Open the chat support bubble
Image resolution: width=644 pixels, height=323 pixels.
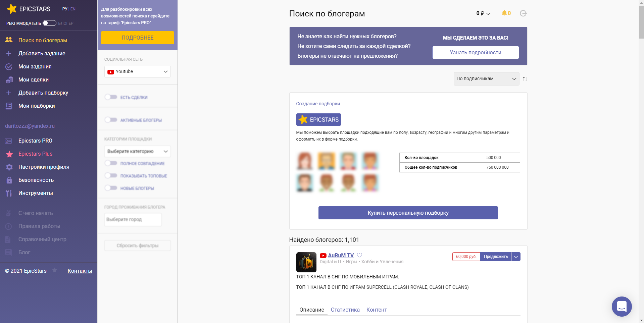(622, 307)
